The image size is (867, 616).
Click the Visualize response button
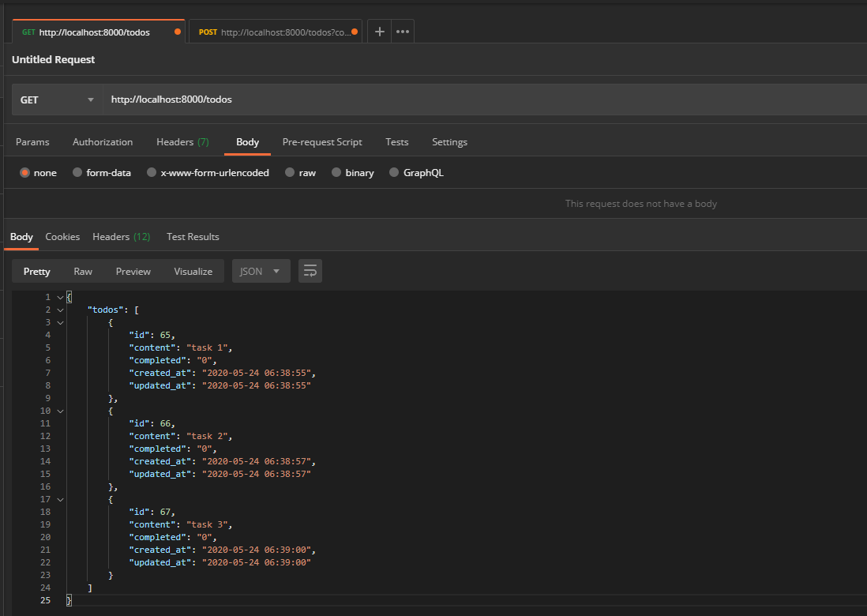pos(193,271)
